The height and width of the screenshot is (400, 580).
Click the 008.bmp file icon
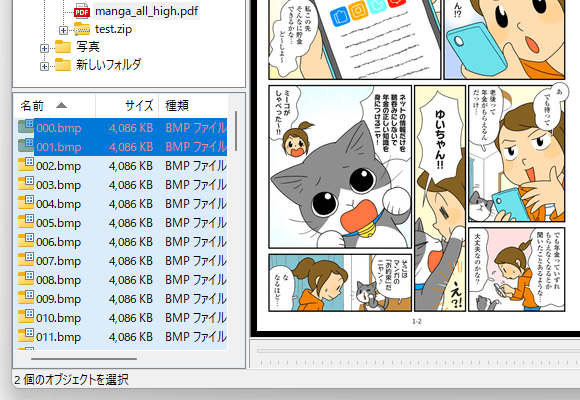pos(26,278)
